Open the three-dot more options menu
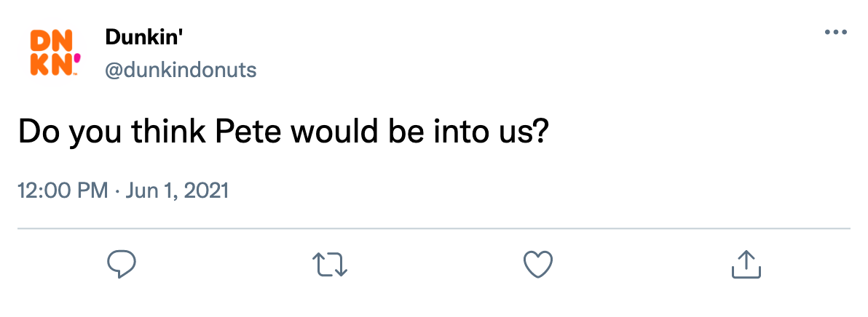The height and width of the screenshot is (317, 868). pyautogui.click(x=836, y=33)
